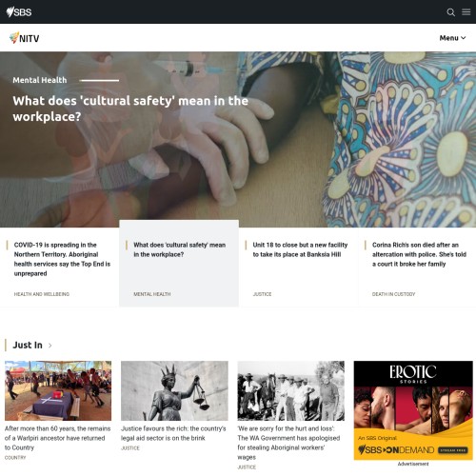Viewport: 476px width, 476px height.
Task: Click the Lady Justice statue thumbnail
Action: pos(174,390)
